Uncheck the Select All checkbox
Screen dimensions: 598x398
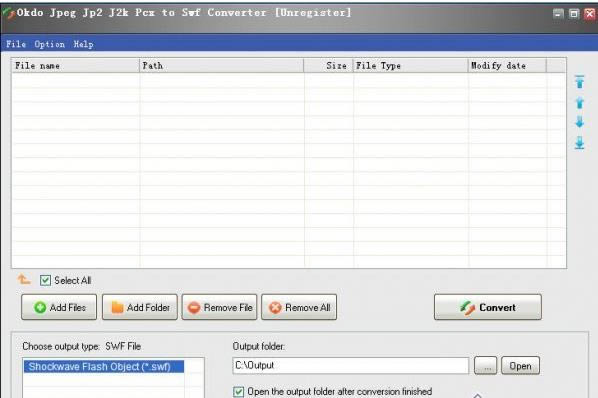coord(45,281)
